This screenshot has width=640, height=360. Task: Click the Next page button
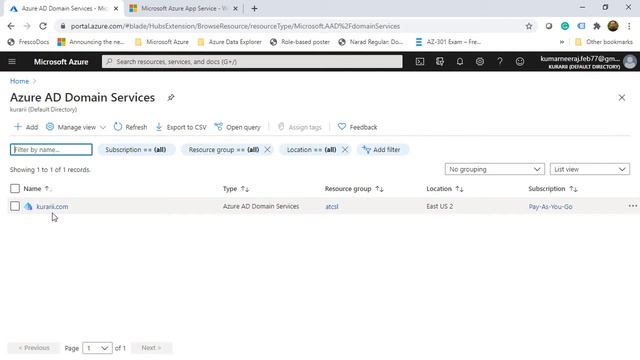click(151, 348)
